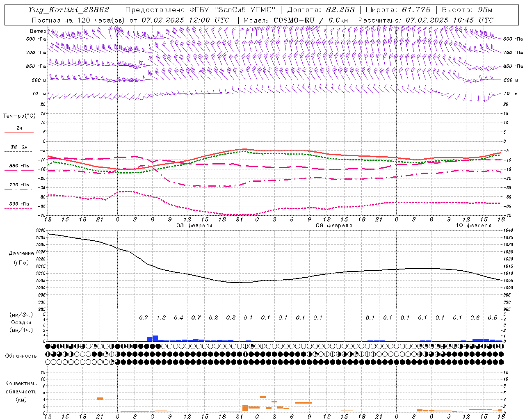Click the "(мм/1ч.)" precipitation unit label

(21, 330)
